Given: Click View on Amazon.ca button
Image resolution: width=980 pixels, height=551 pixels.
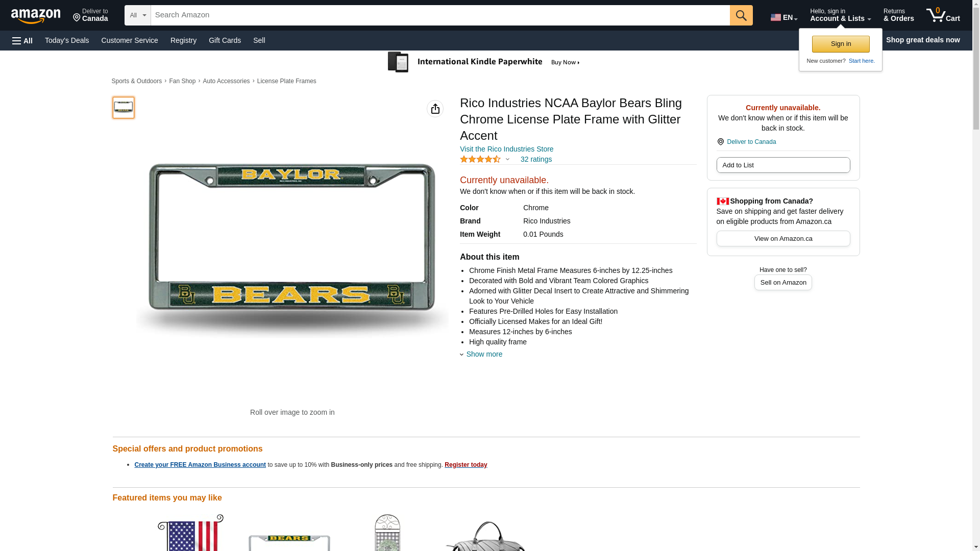Looking at the screenshot, I should [783, 238].
